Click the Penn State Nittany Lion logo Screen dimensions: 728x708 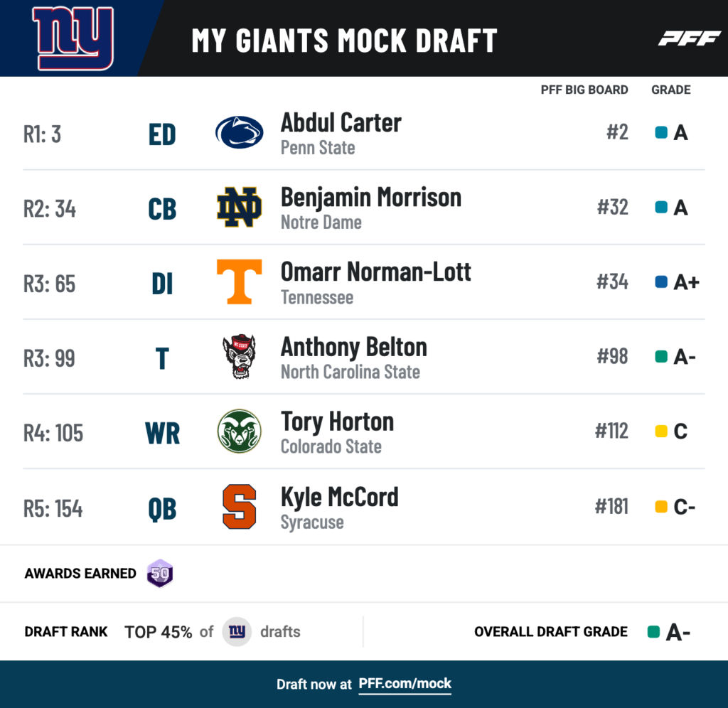pyautogui.click(x=239, y=132)
